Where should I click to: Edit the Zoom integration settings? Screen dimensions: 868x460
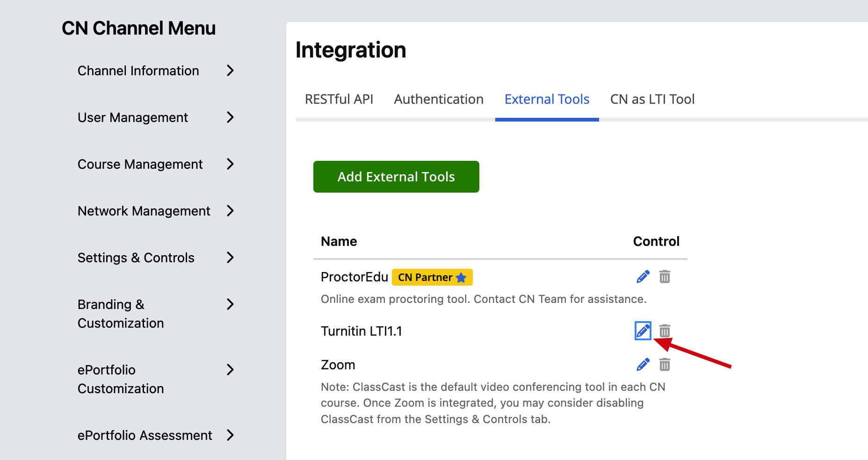pos(643,364)
